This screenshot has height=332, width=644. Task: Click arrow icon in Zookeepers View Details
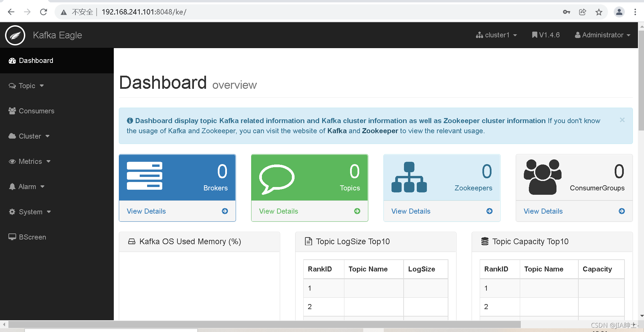[x=489, y=211]
